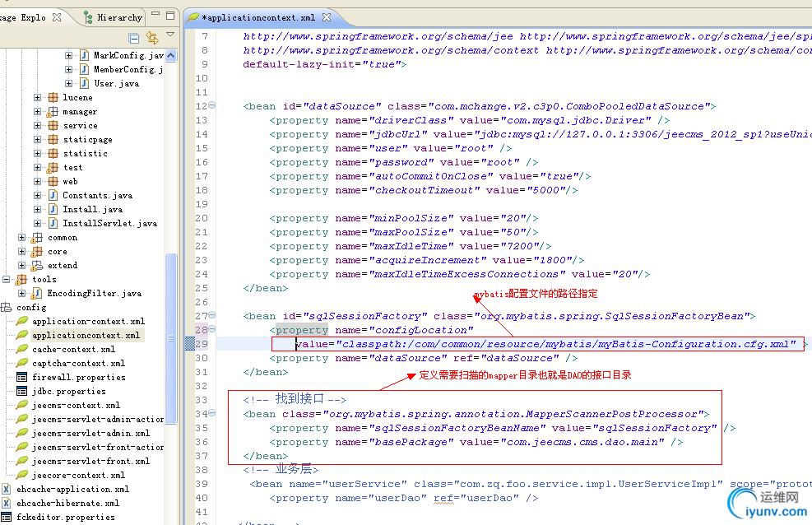Expand the manager package
812x525 pixels.
(37, 111)
